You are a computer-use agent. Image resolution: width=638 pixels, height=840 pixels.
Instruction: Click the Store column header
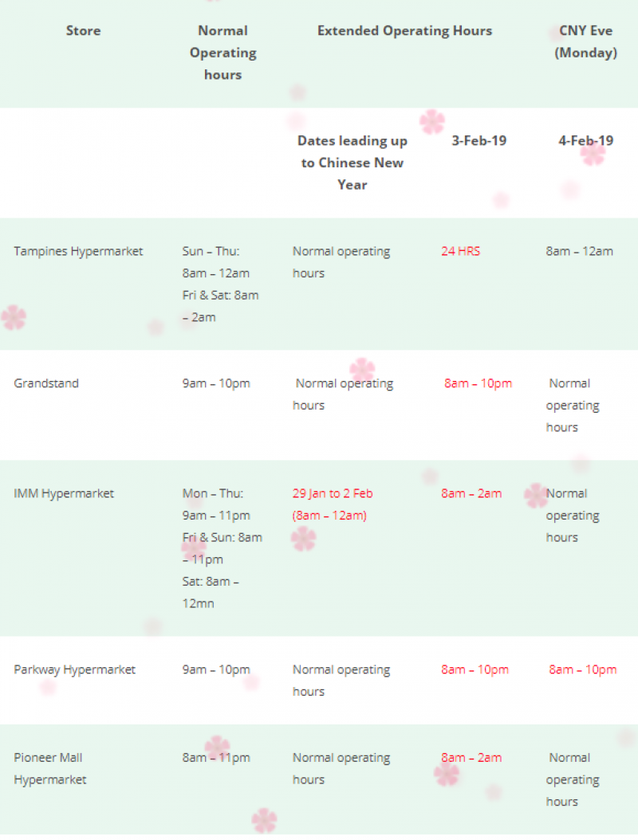(83, 31)
